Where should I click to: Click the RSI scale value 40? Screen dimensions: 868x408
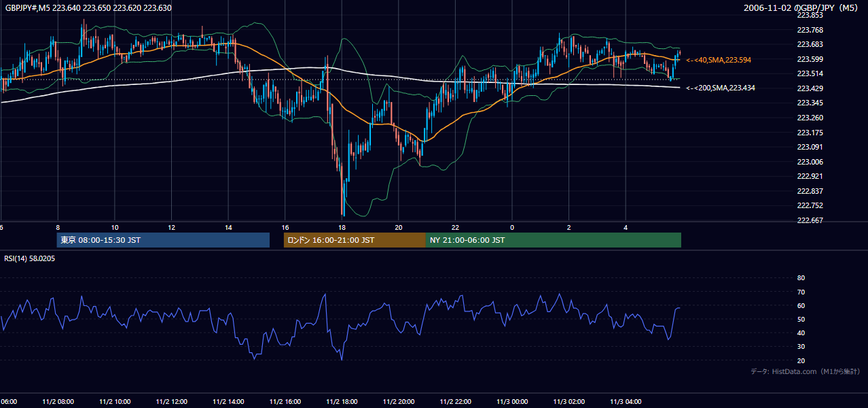point(801,333)
